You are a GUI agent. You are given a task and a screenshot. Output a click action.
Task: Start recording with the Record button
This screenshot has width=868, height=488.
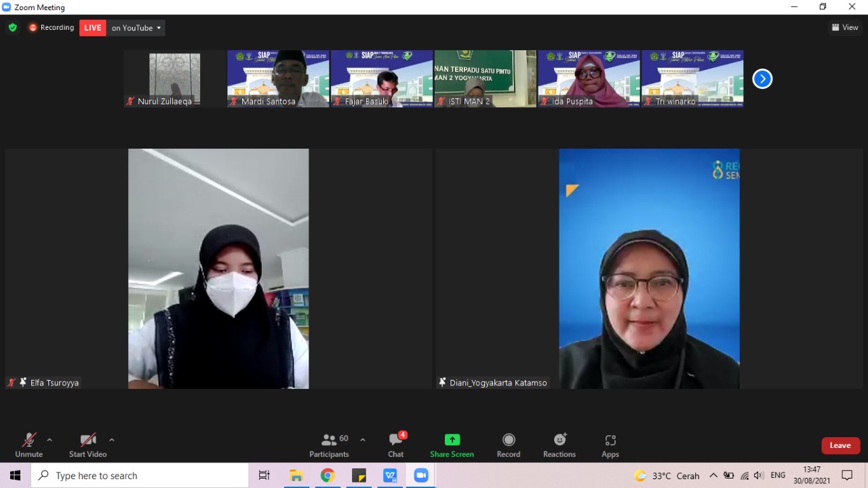click(x=509, y=445)
